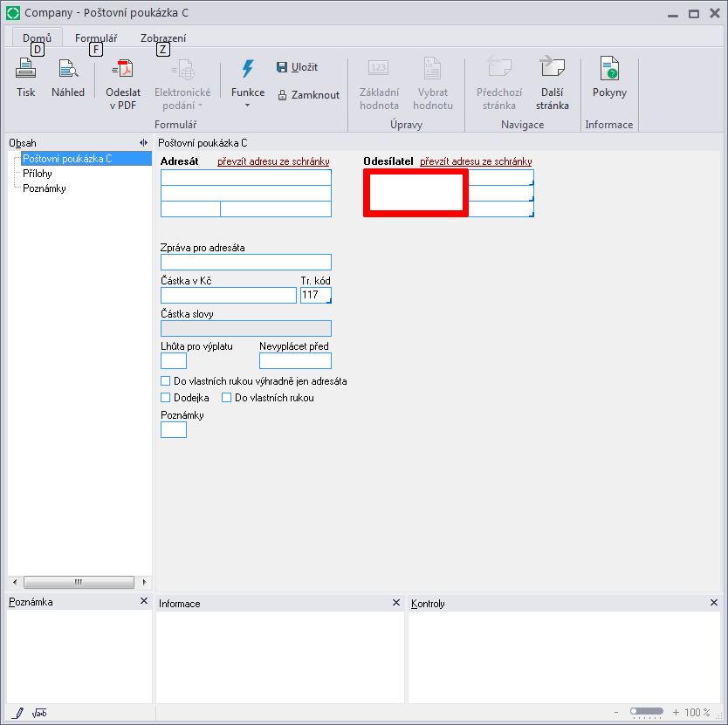Image resolution: width=728 pixels, height=725 pixels.
Task: Click the Částka slovy field
Action: pos(246,328)
